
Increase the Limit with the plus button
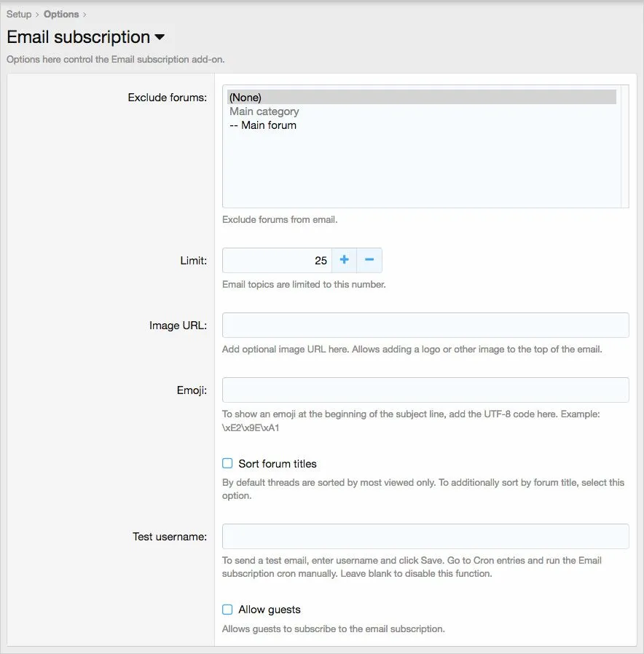345,260
